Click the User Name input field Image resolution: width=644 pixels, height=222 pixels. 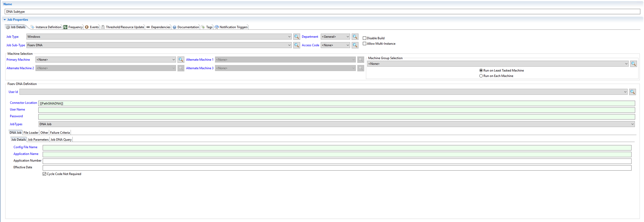pos(336,110)
